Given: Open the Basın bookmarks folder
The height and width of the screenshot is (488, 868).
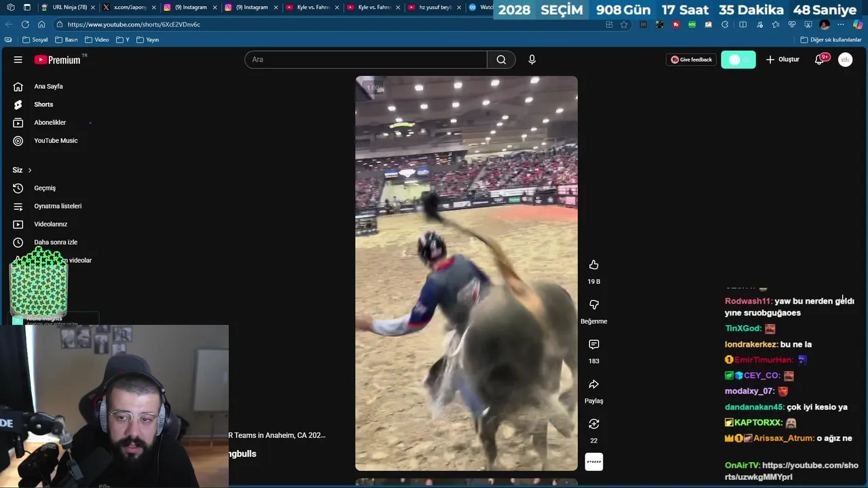Looking at the screenshot, I should click(x=66, y=40).
